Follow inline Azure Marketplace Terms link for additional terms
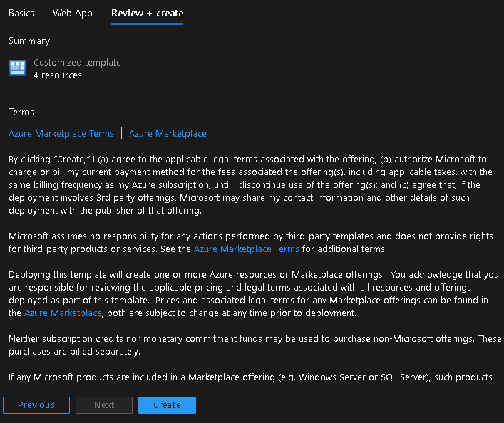504x423 pixels. click(x=246, y=249)
